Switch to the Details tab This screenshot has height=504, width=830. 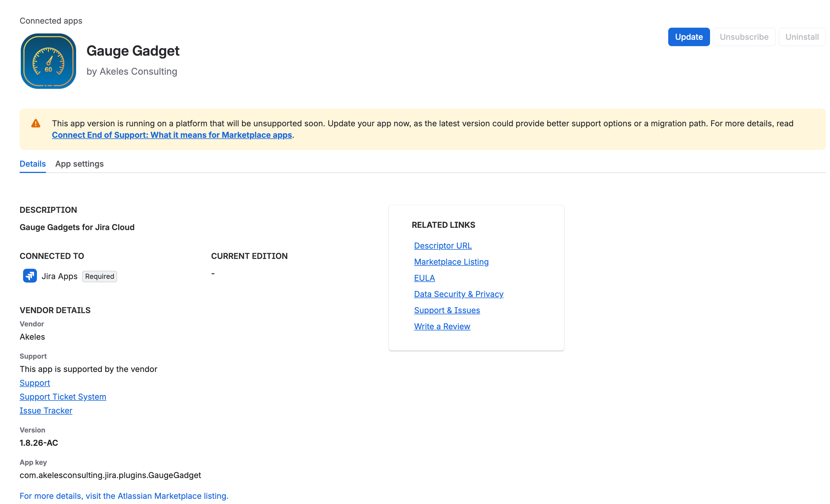pyautogui.click(x=33, y=164)
